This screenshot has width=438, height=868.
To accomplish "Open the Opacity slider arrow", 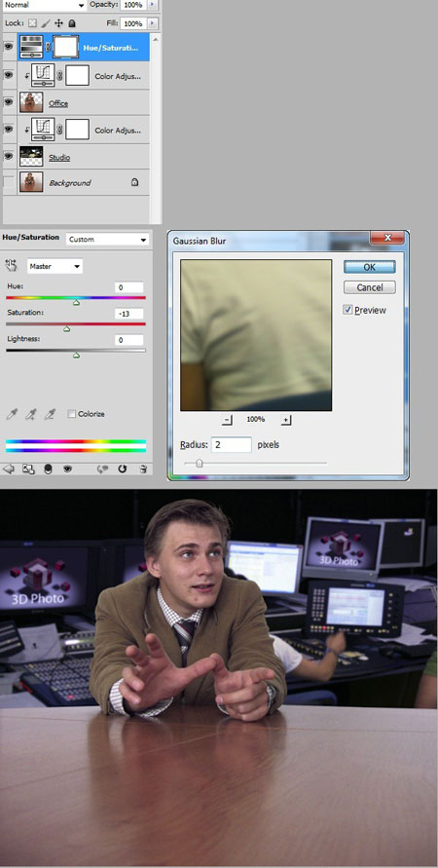I will pos(153,5).
